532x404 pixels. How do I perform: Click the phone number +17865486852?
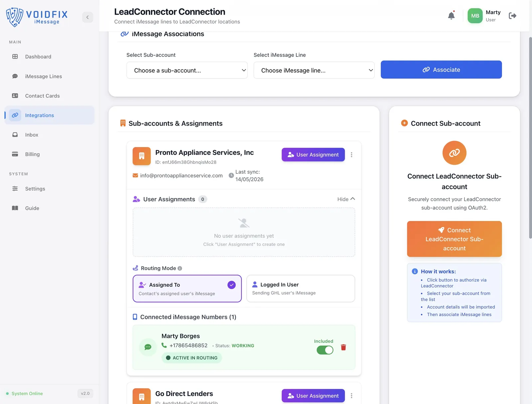[x=189, y=346]
